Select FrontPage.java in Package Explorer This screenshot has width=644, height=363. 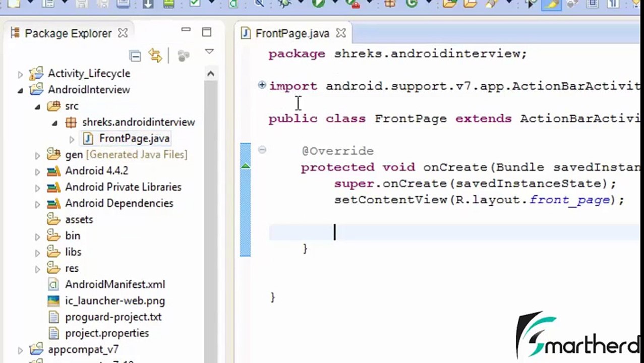[134, 138]
